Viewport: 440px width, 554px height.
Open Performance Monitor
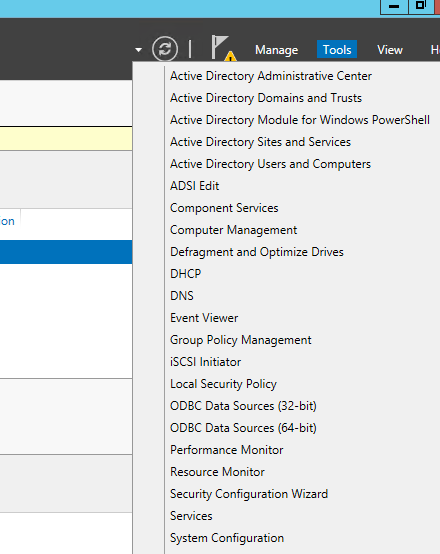pos(227,450)
